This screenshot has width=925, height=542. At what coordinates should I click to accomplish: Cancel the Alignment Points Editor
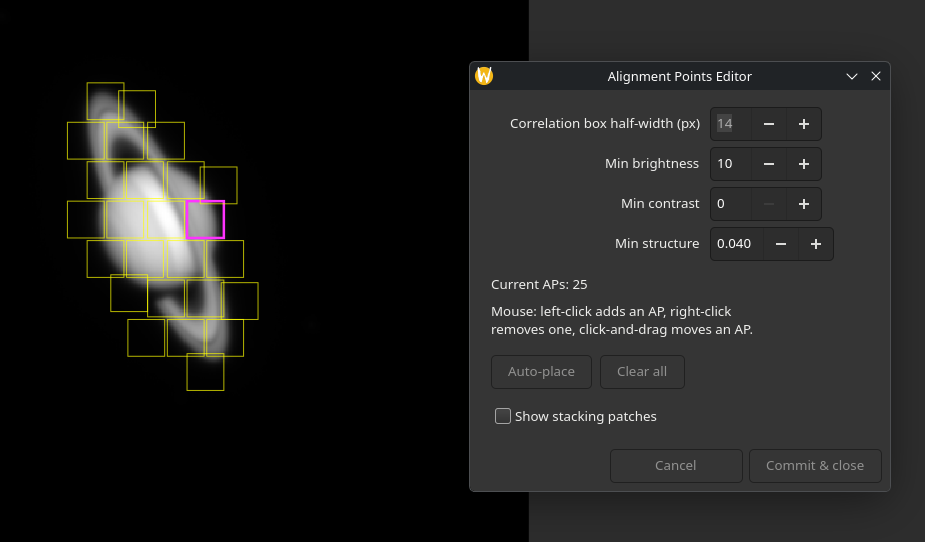[x=676, y=466]
